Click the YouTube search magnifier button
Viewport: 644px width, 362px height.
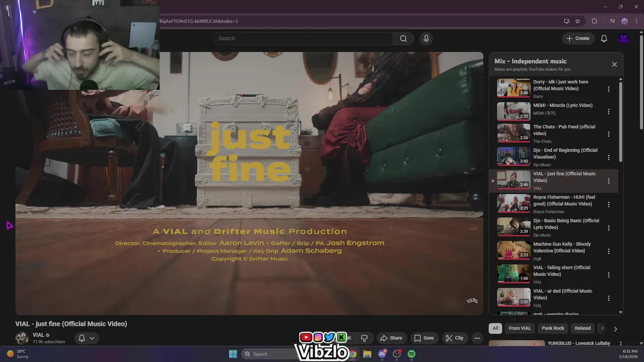(x=404, y=39)
